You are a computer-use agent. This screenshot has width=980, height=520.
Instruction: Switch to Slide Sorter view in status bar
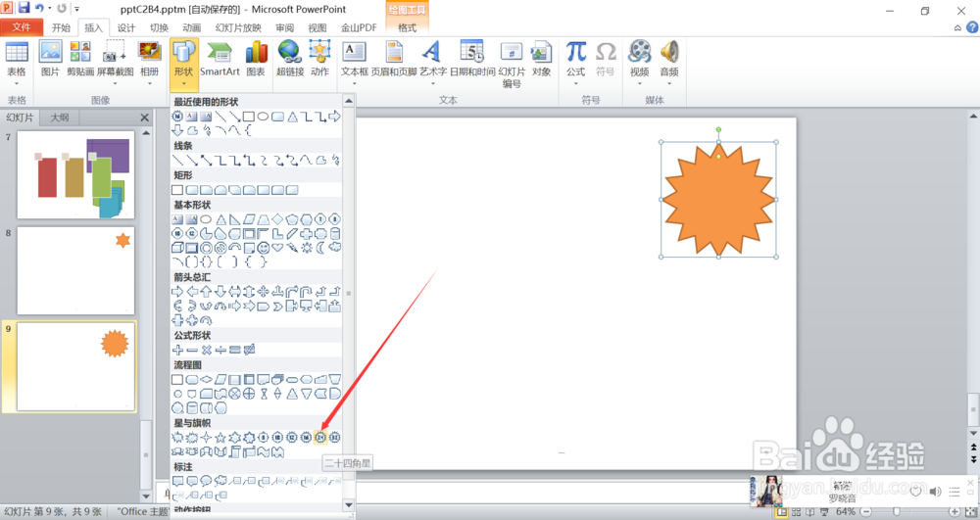tap(796, 511)
